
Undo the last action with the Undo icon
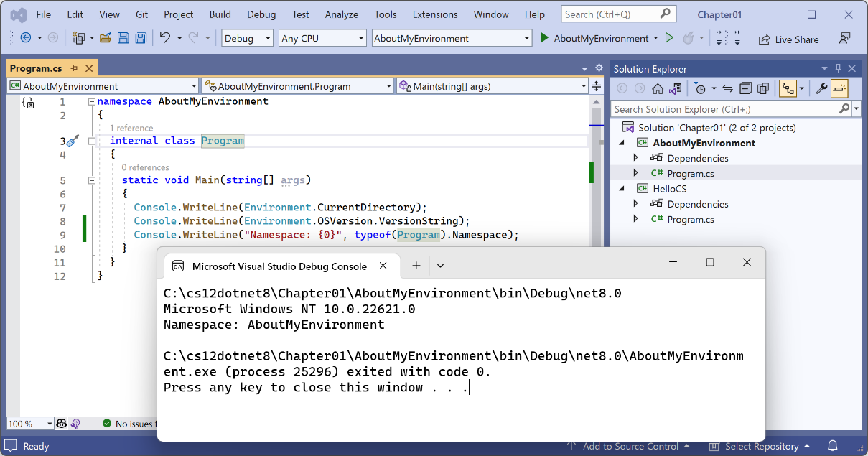(165, 38)
